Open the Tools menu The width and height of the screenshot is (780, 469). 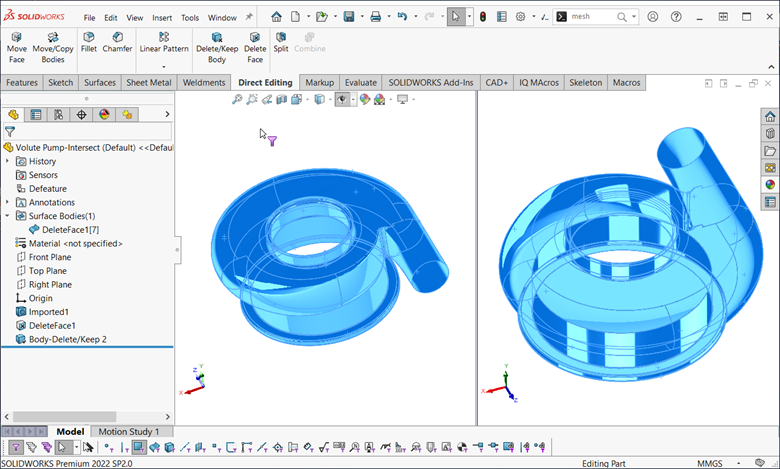(x=190, y=18)
